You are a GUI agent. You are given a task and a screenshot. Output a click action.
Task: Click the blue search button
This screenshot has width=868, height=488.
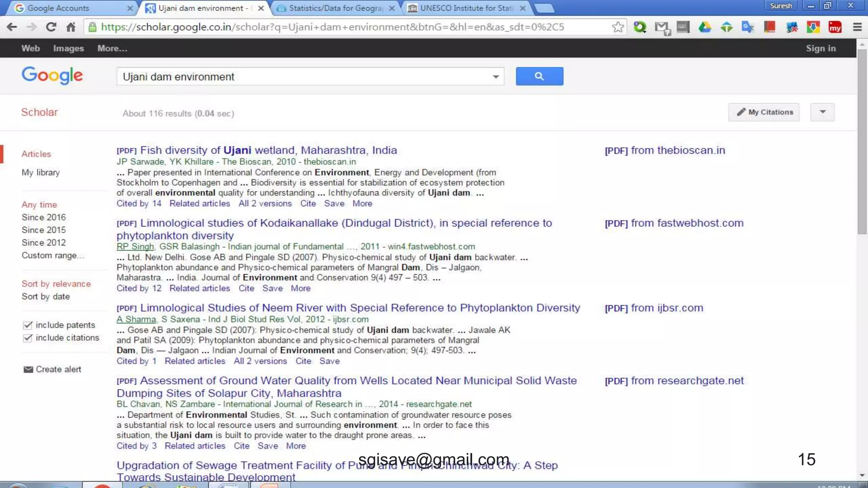click(539, 76)
